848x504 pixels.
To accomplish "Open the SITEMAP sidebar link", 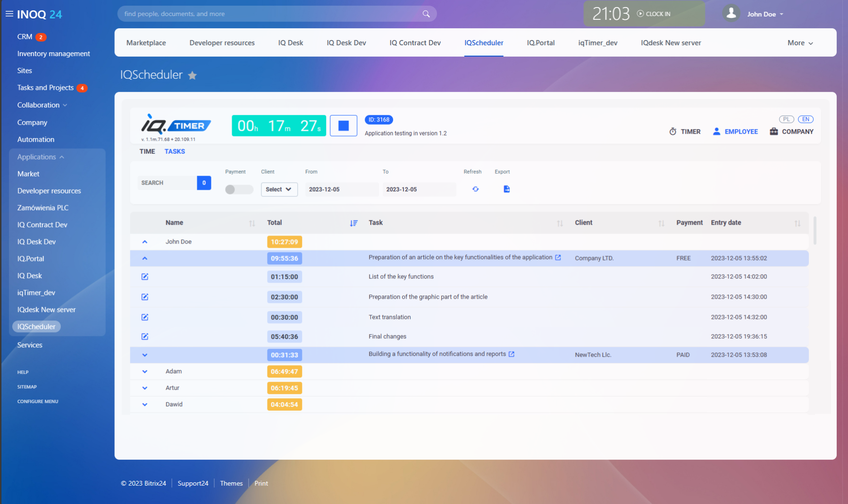I will tap(27, 387).
